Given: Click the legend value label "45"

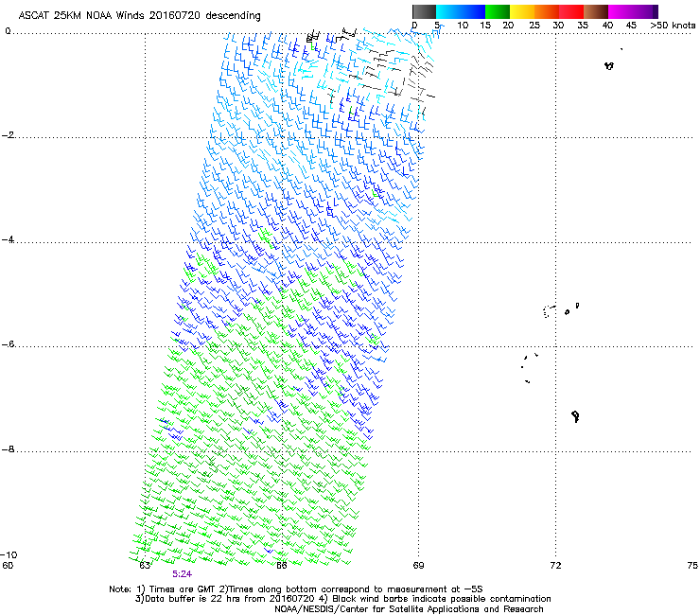Looking at the screenshot, I should pos(631,26).
